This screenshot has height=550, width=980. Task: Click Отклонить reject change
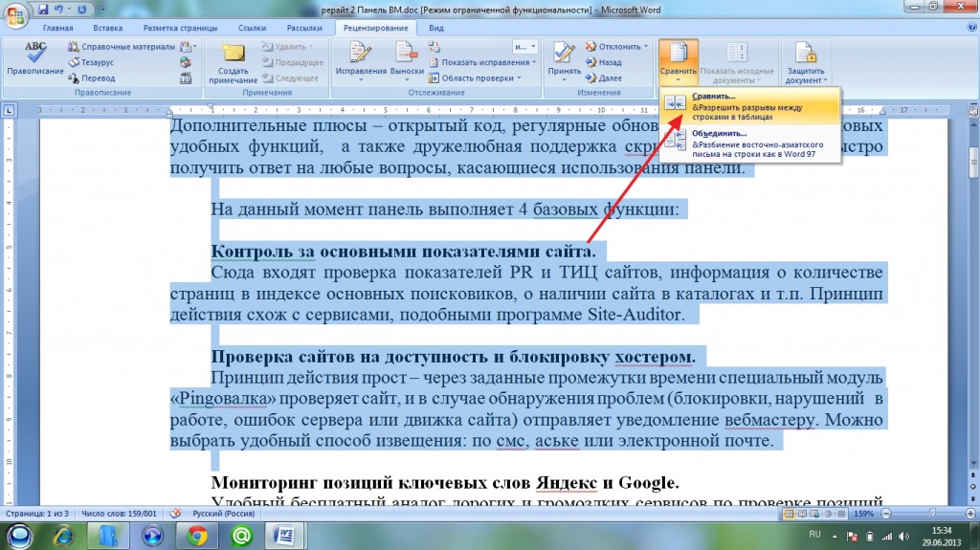point(612,46)
